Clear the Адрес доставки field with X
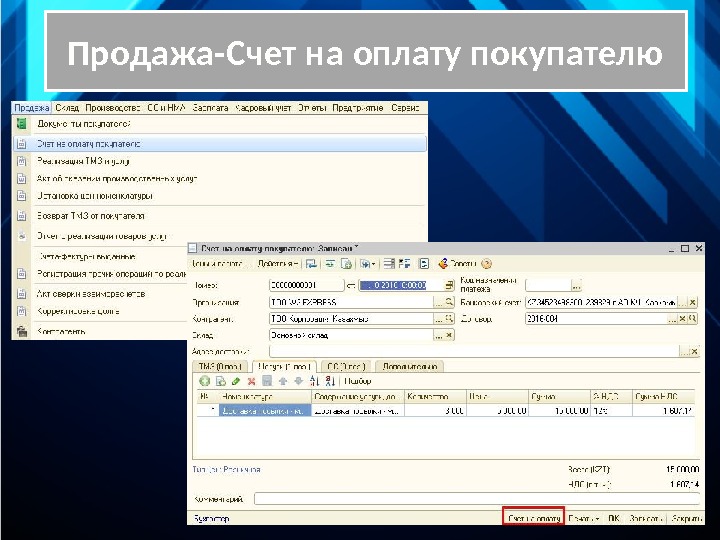The height and width of the screenshot is (540, 720). pyautogui.click(x=694, y=352)
